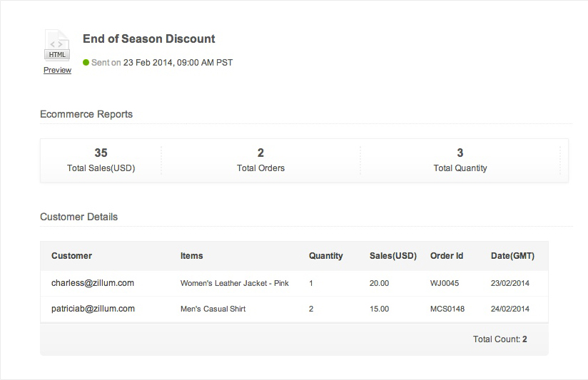Click order ID WJ0045
The width and height of the screenshot is (588, 380).
[445, 283]
